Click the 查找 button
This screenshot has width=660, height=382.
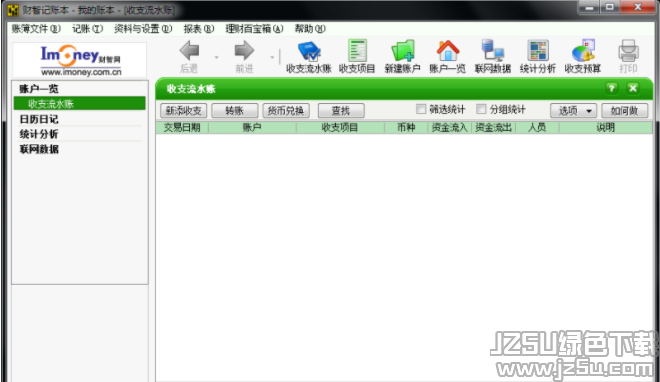coord(341,111)
